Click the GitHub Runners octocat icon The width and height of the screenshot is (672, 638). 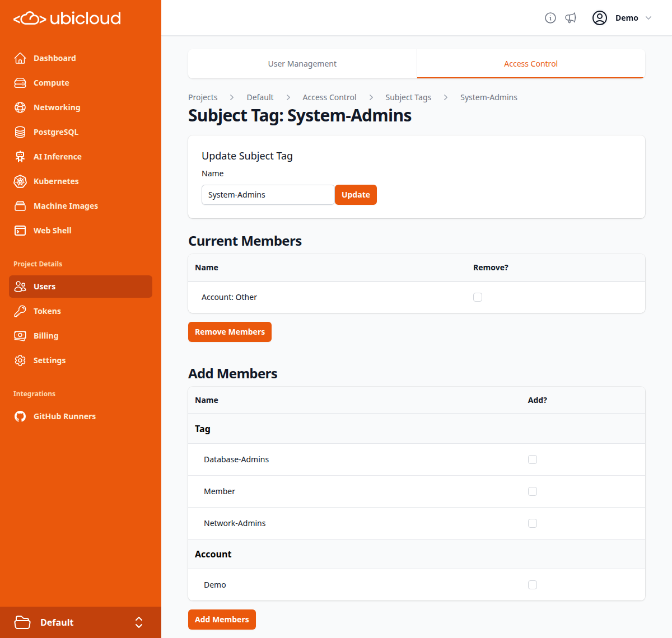(x=20, y=416)
